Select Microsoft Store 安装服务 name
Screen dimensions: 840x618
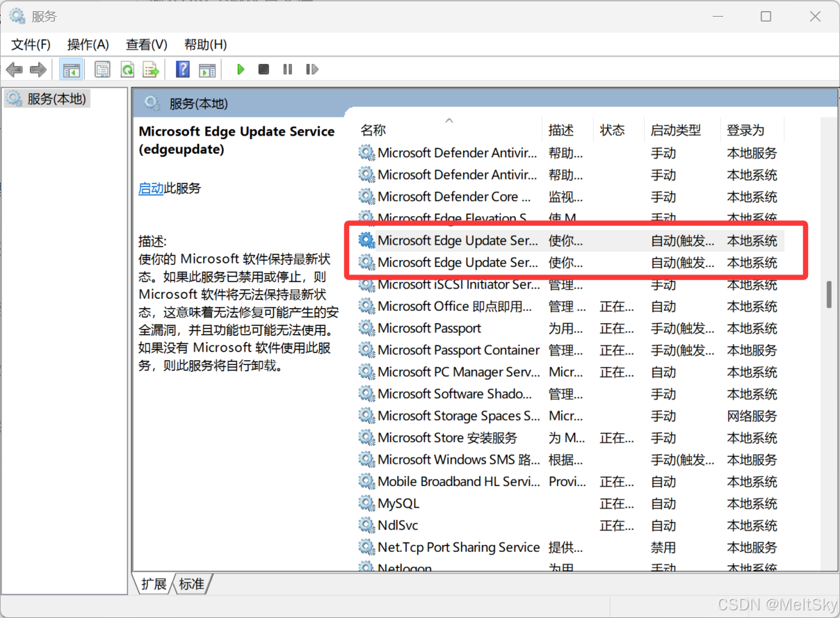pyautogui.click(x=447, y=438)
